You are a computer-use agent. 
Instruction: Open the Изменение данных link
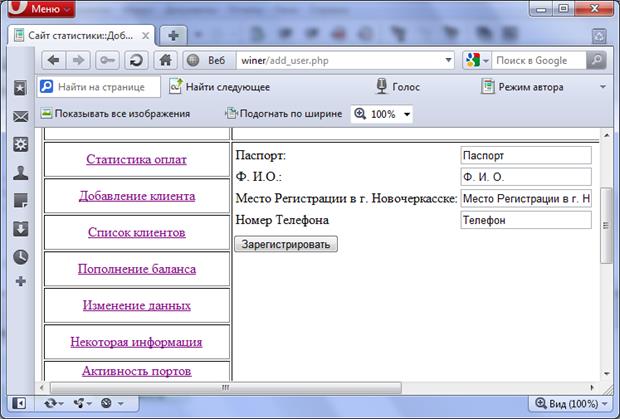(137, 306)
